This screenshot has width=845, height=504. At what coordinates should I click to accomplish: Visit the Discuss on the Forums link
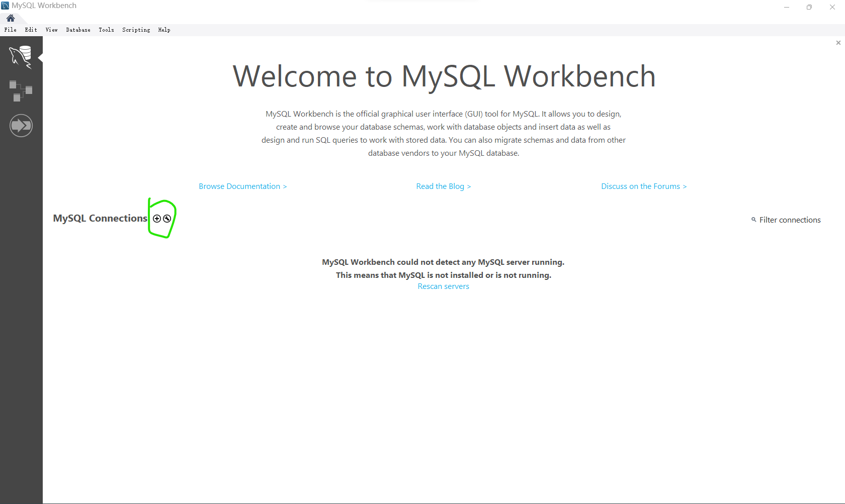coord(643,186)
